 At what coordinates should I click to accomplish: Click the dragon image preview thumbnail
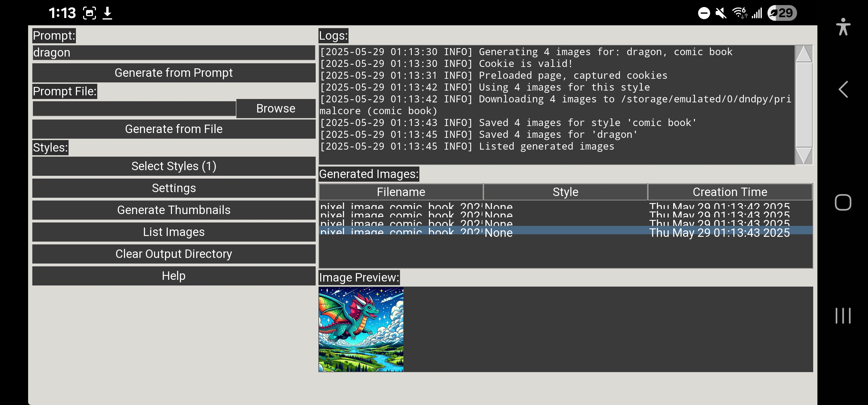(361, 329)
